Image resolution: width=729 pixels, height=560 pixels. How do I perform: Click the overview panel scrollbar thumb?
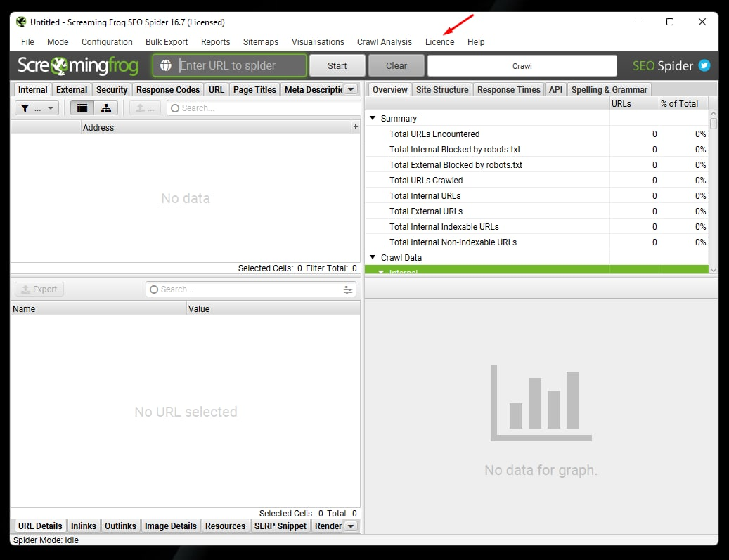(x=714, y=124)
